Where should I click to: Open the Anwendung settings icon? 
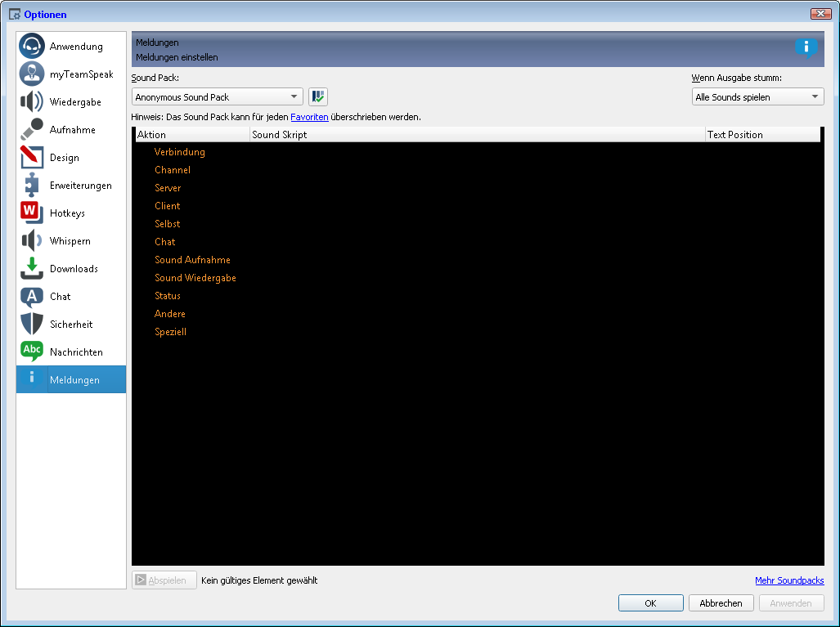point(32,46)
